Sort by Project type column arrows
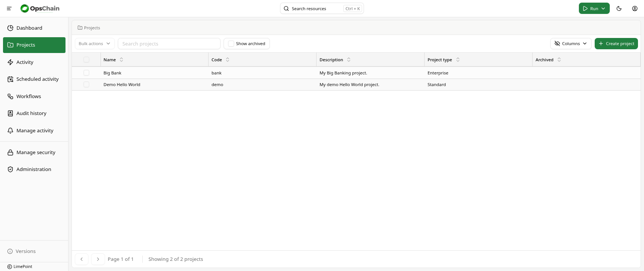644x271 pixels. click(x=458, y=59)
